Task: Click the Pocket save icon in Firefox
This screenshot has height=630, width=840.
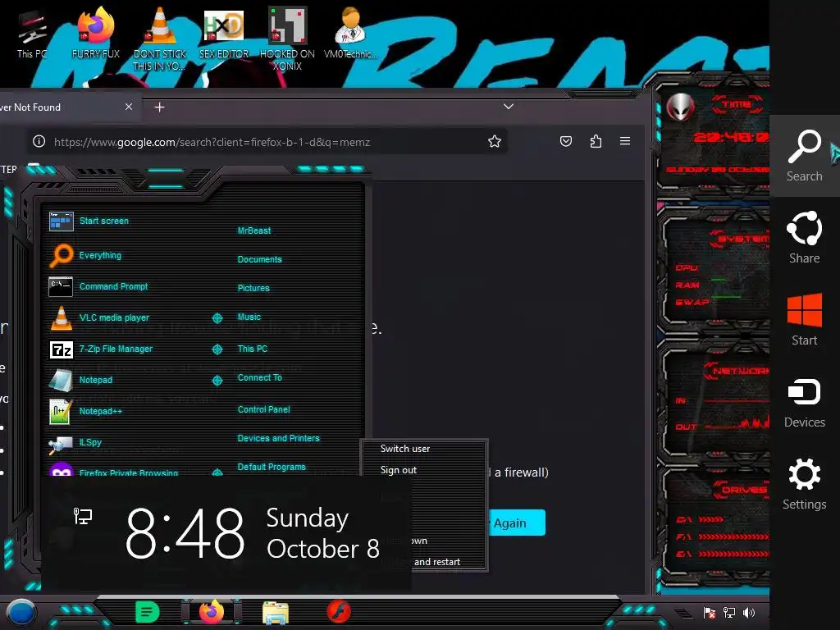Action: tap(566, 141)
